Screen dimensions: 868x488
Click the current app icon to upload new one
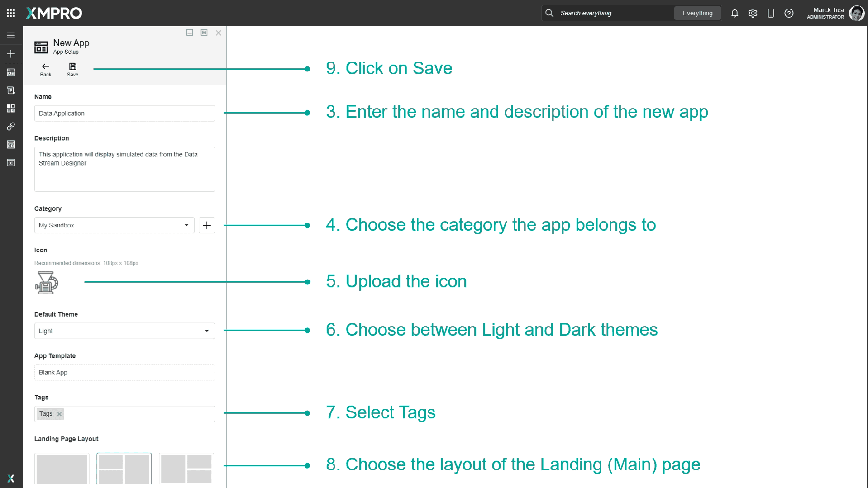[x=47, y=283]
